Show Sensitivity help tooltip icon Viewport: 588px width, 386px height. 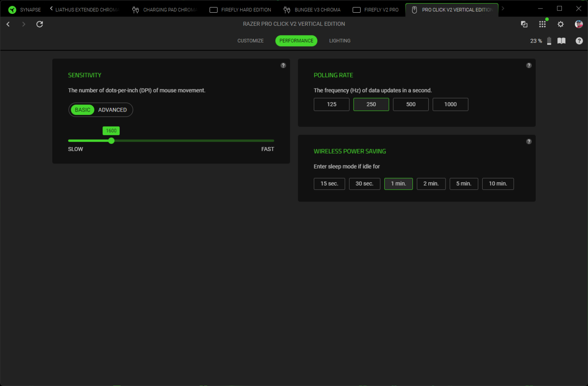[283, 65]
